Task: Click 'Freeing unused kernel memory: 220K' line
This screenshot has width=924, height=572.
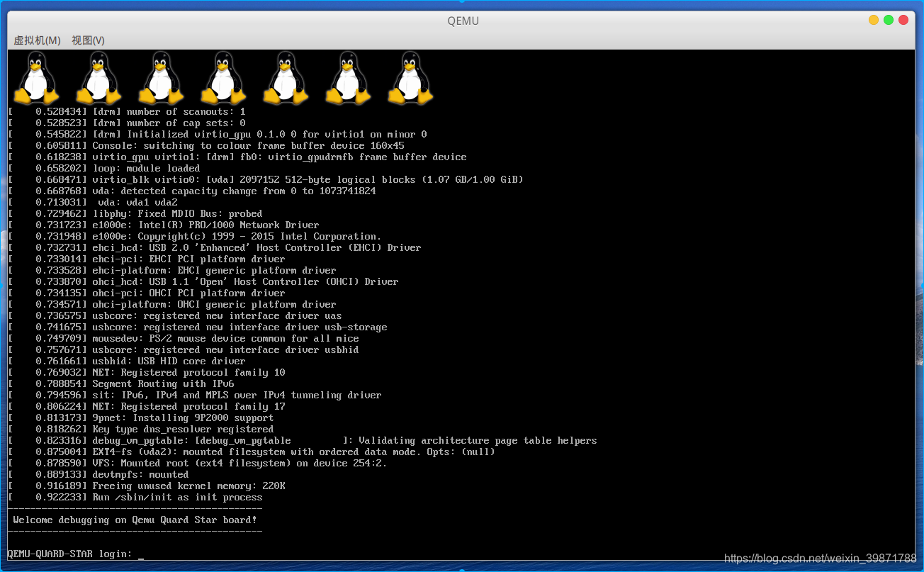Action: (147, 486)
